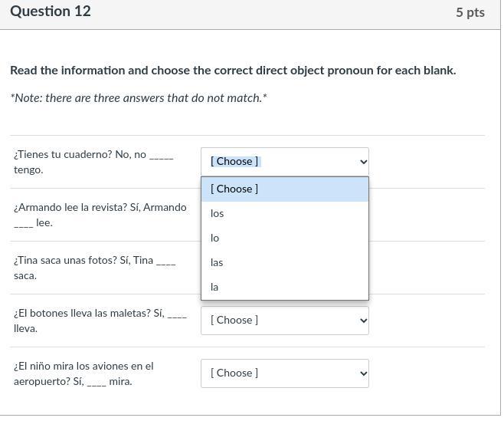Click the "Question 12" heading
This screenshot has width=504, height=421.
pyautogui.click(x=51, y=12)
